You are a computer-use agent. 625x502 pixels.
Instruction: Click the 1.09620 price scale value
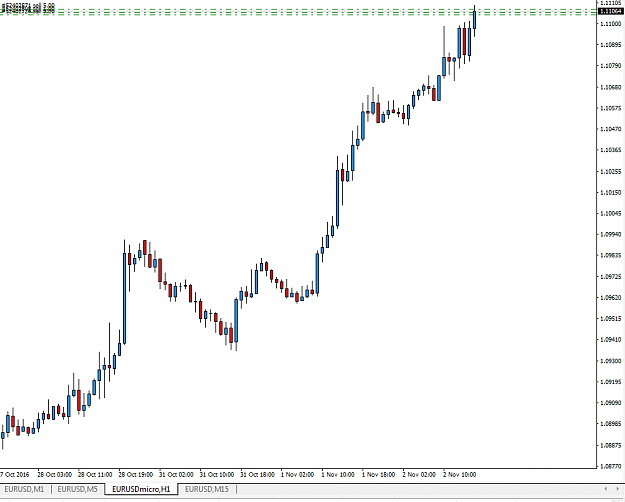click(611, 297)
